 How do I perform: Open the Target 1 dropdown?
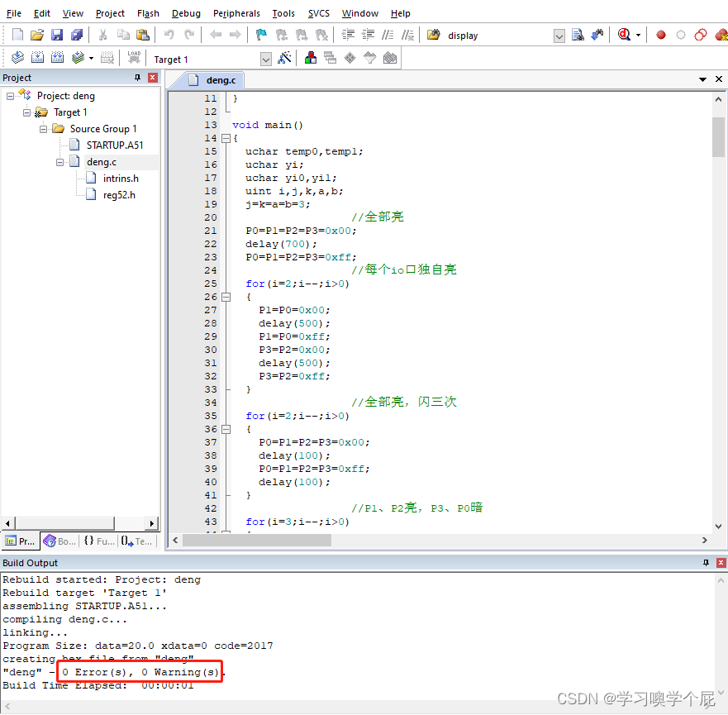click(265, 60)
